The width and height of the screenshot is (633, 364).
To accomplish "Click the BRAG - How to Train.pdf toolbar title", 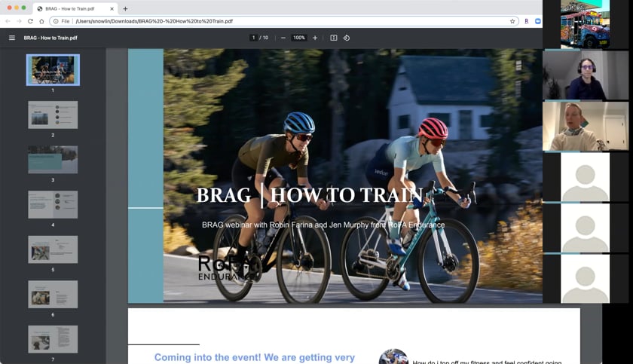I will click(50, 38).
